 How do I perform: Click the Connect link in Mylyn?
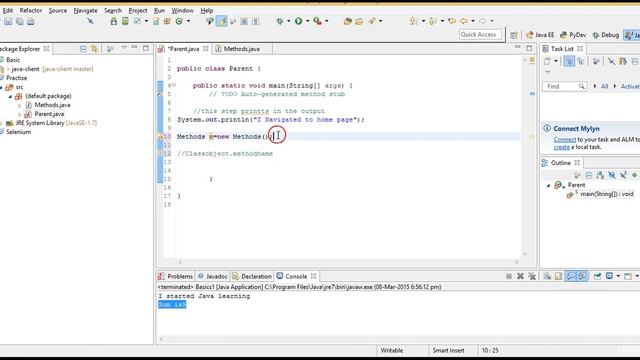point(564,140)
